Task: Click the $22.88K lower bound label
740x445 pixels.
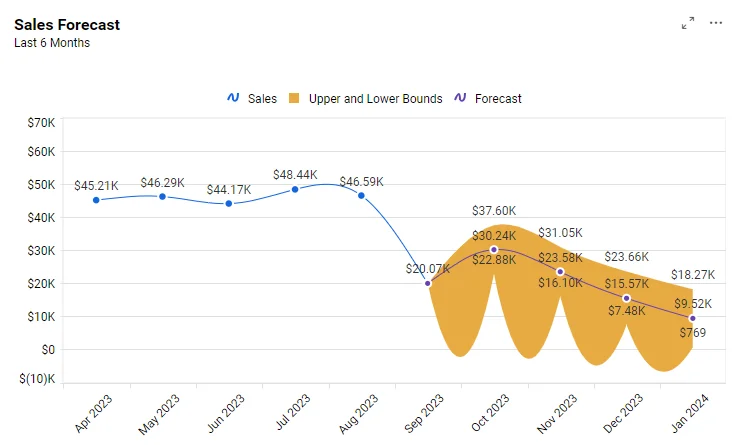Action: (494, 260)
